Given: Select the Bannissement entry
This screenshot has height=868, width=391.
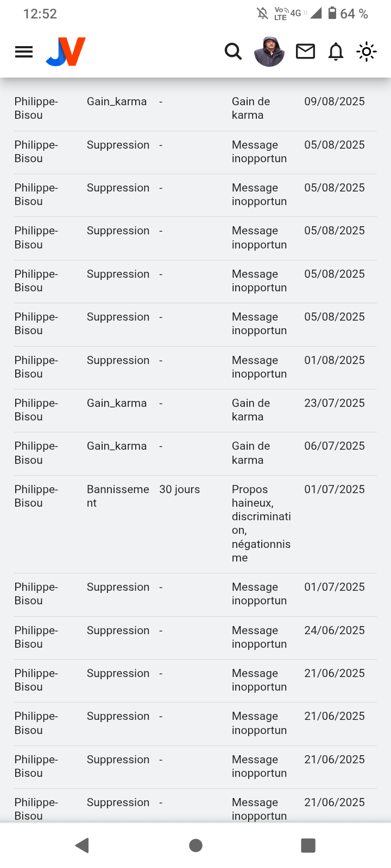Looking at the screenshot, I should pyautogui.click(x=118, y=496).
